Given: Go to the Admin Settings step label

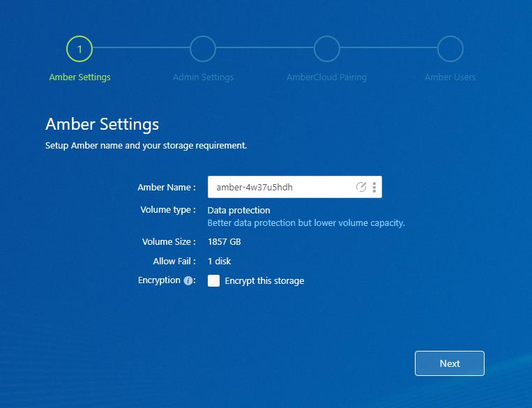Looking at the screenshot, I should [x=203, y=77].
